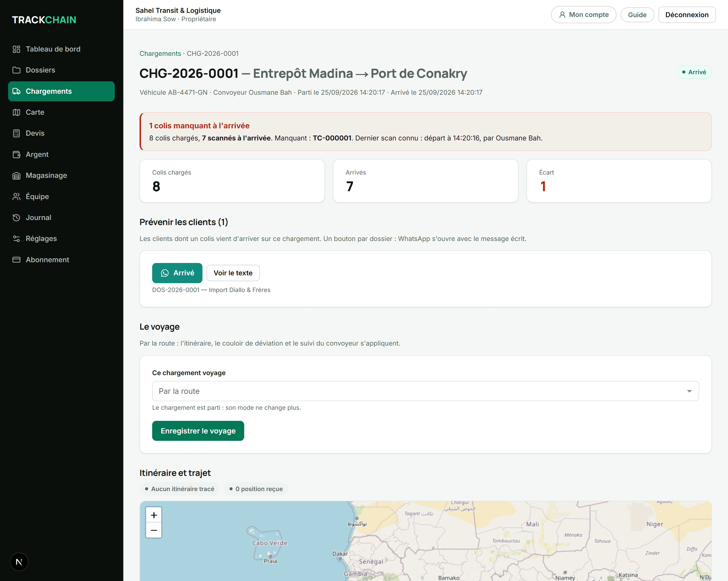Click the Argent wallet icon
Viewport: 728px width, 581px height.
[16, 155]
